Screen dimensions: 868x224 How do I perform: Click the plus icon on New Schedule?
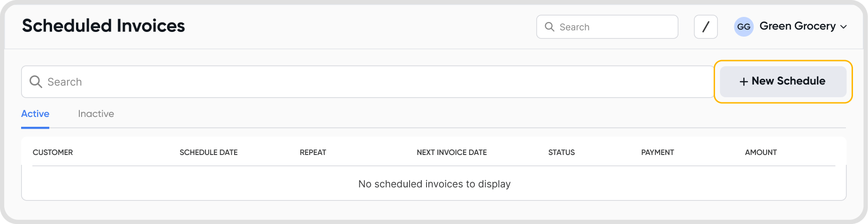click(744, 82)
